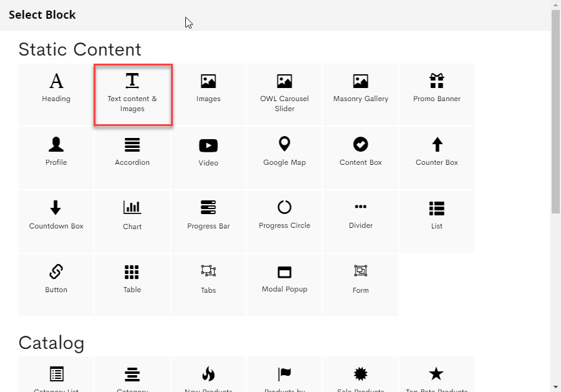
Task: Insert the Video block
Action: pos(208,158)
